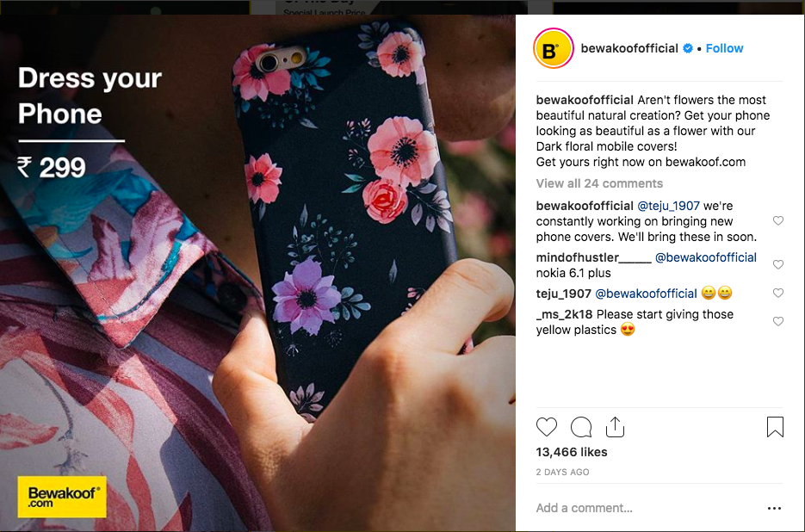Click the Add a comment field
This screenshot has width=805, height=532.
coord(647,508)
